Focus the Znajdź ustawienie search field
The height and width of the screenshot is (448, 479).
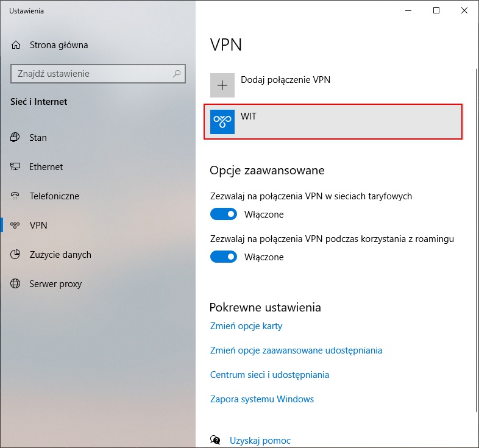click(91, 74)
